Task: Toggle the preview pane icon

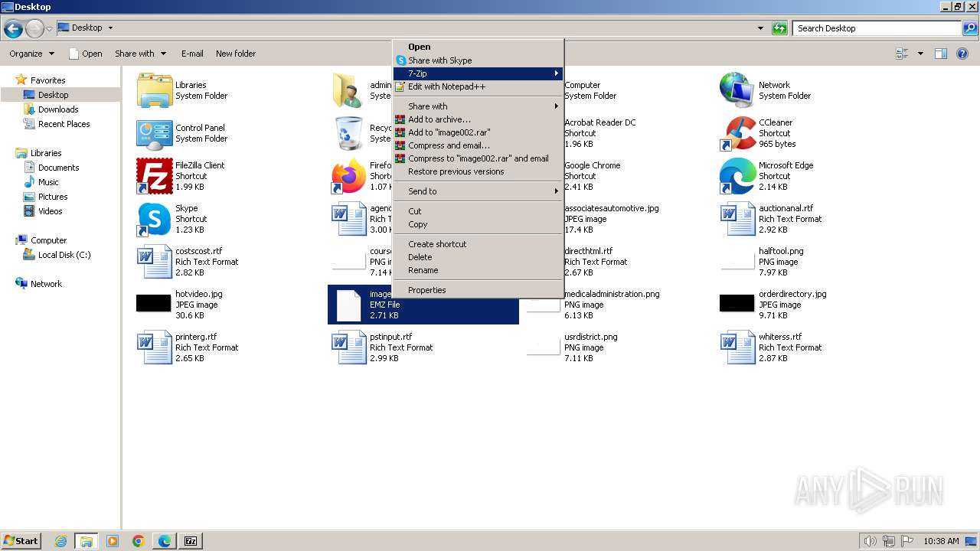Action: [941, 54]
